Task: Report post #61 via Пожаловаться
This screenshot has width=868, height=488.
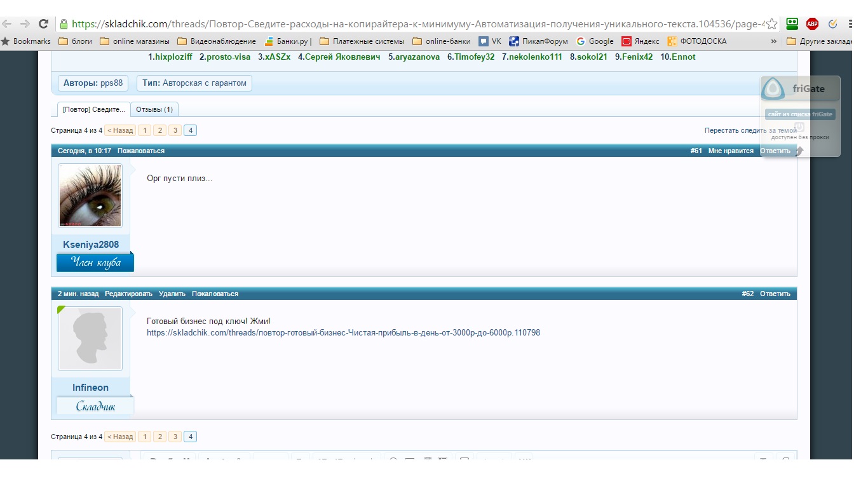Action: click(x=141, y=151)
